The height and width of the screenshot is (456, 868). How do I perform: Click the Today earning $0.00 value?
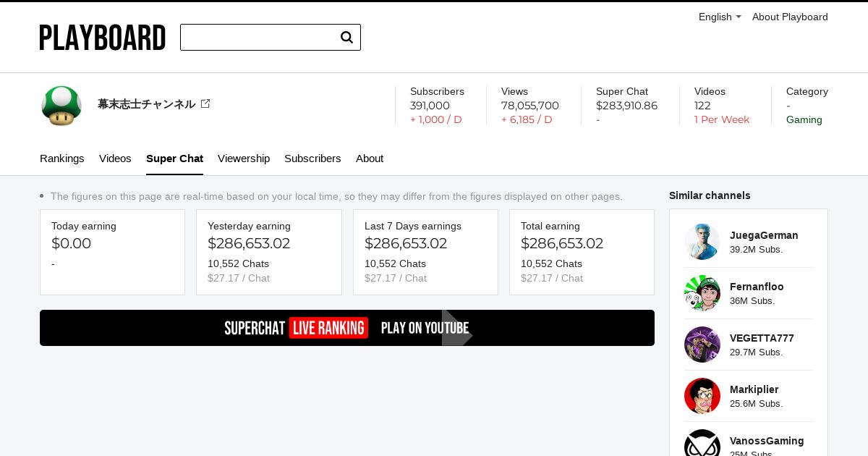point(71,244)
